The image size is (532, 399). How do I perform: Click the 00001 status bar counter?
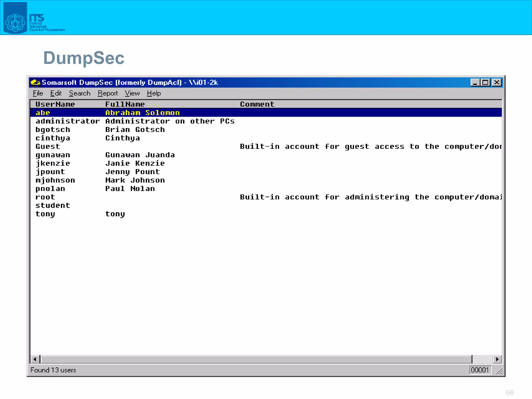click(x=480, y=370)
